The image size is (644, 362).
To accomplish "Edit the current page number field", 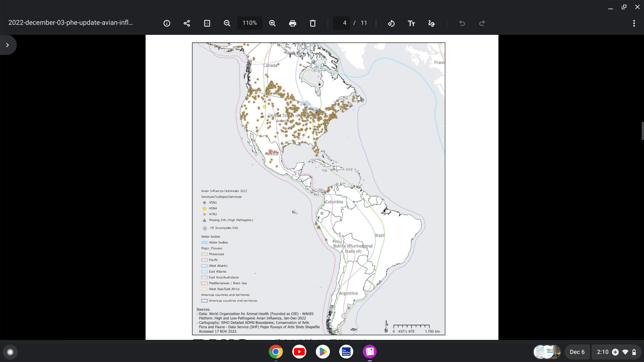I will pyautogui.click(x=342, y=23).
